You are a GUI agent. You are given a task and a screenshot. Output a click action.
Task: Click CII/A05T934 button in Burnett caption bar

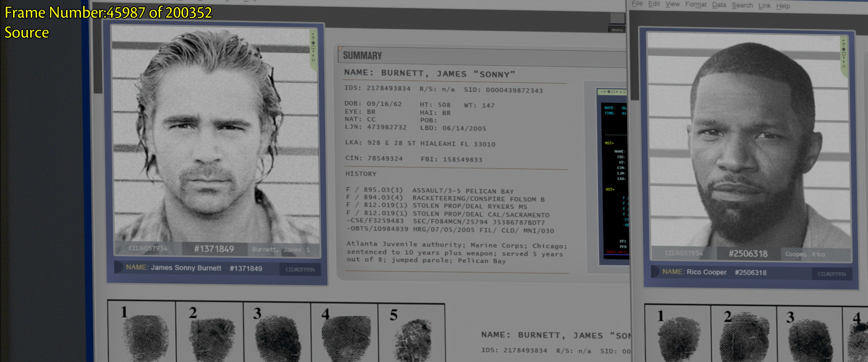coord(300,270)
